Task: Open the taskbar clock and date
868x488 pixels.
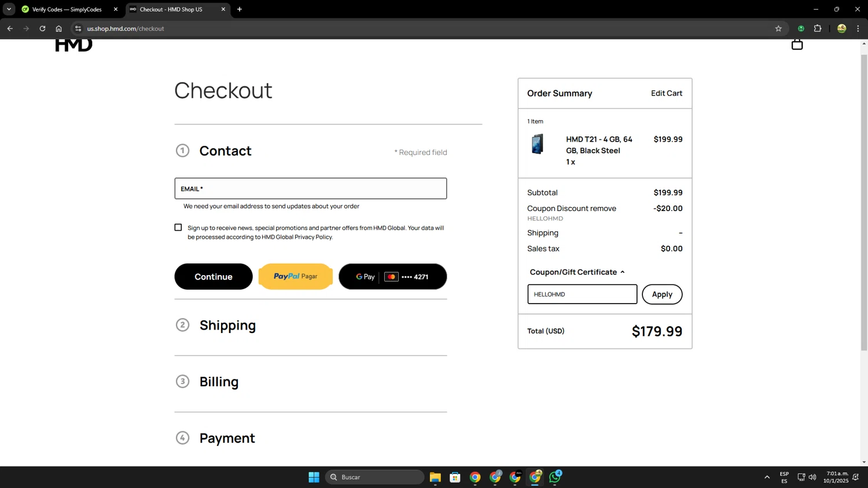Action: (x=836, y=477)
